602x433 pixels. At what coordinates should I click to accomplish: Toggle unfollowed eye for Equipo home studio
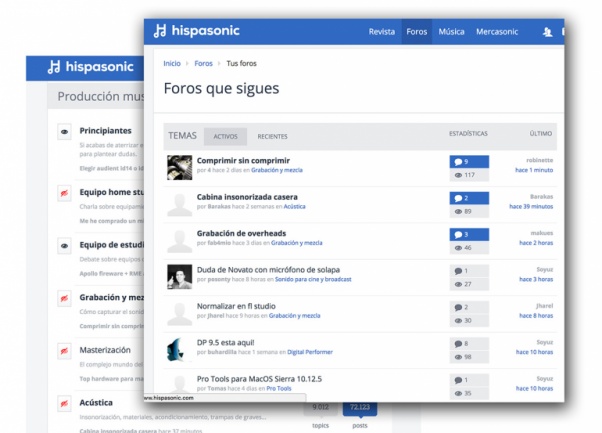point(64,193)
